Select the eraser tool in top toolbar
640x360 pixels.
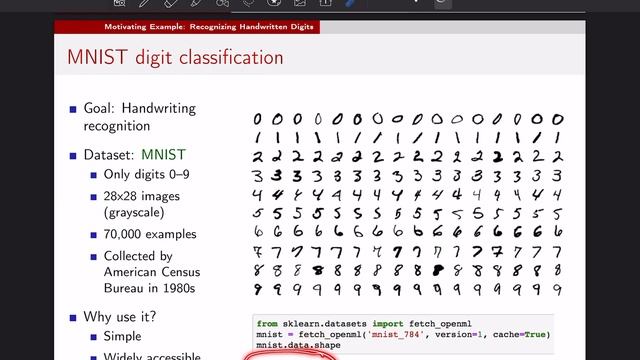(171, 3)
